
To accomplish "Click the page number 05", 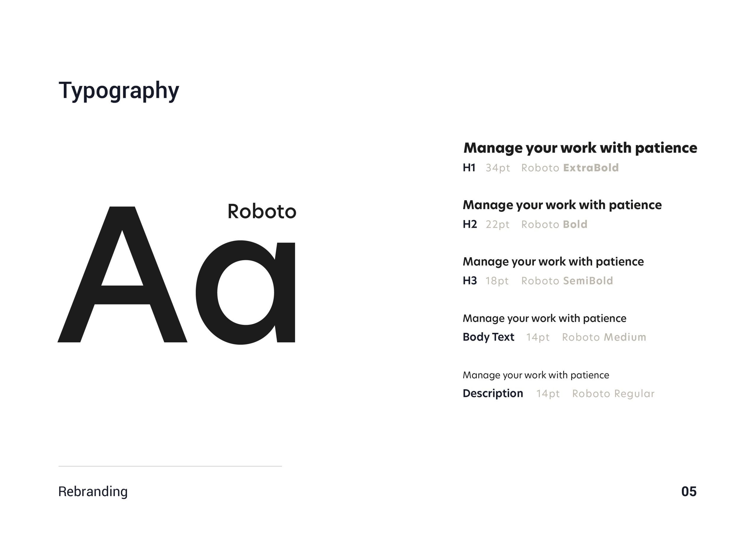I will (689, 491).
